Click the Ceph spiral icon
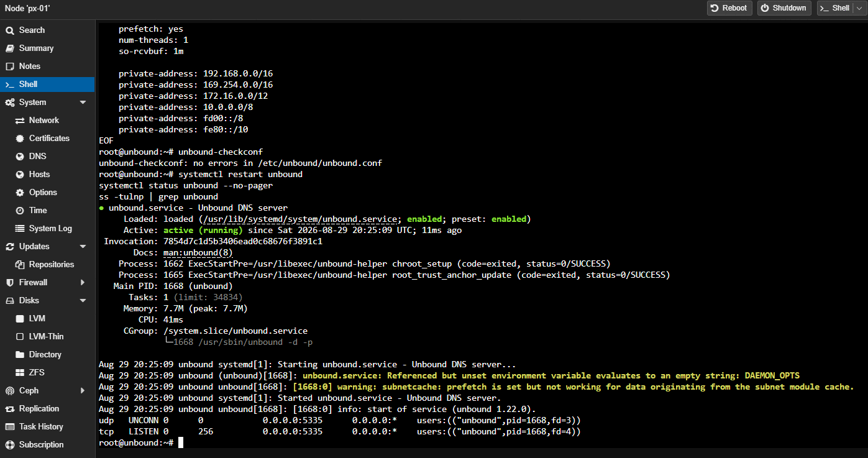 [x=9, y=390]
